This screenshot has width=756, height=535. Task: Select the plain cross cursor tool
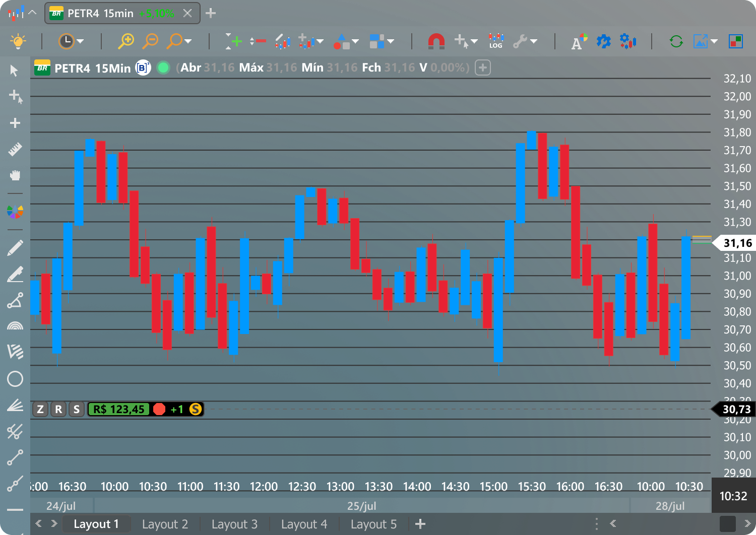point(15,123)
